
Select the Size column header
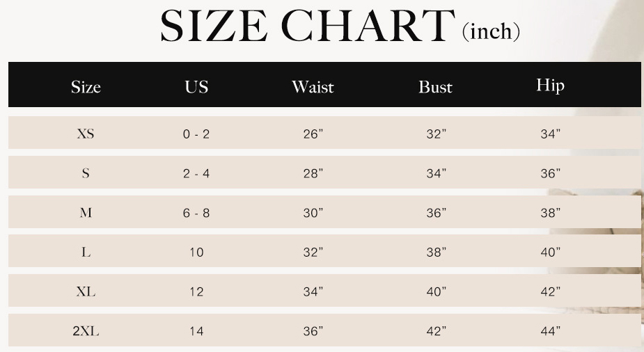[86, 87]
